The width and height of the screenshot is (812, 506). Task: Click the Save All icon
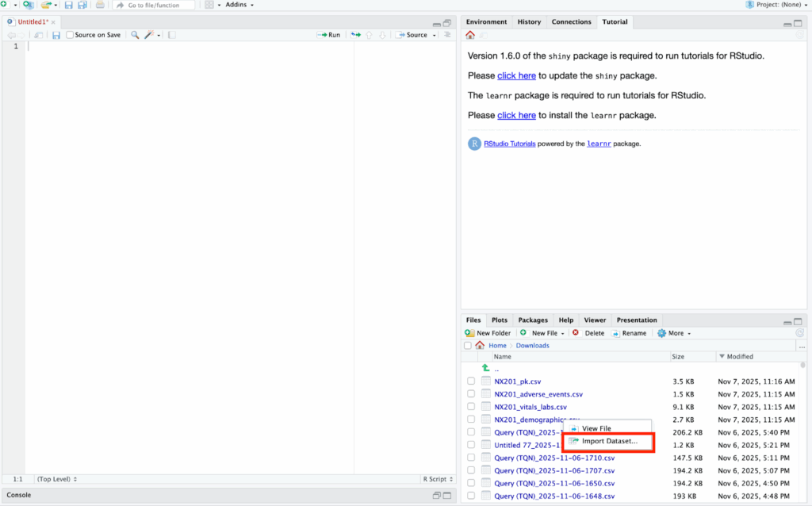pyautogui.click(x=82, y=4)
